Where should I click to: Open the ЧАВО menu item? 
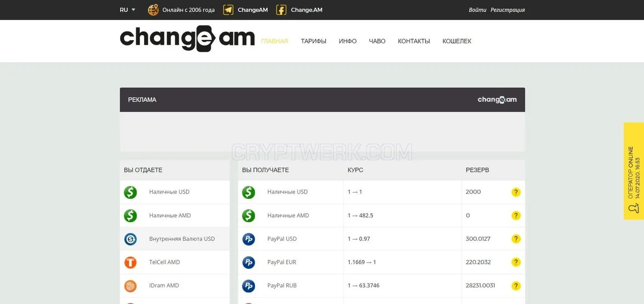(377, 41)
